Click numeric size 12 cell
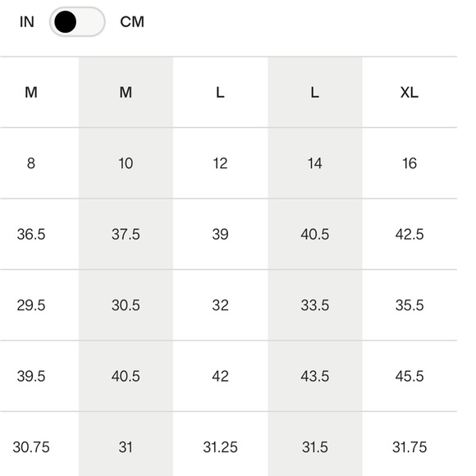 [221, 163]
